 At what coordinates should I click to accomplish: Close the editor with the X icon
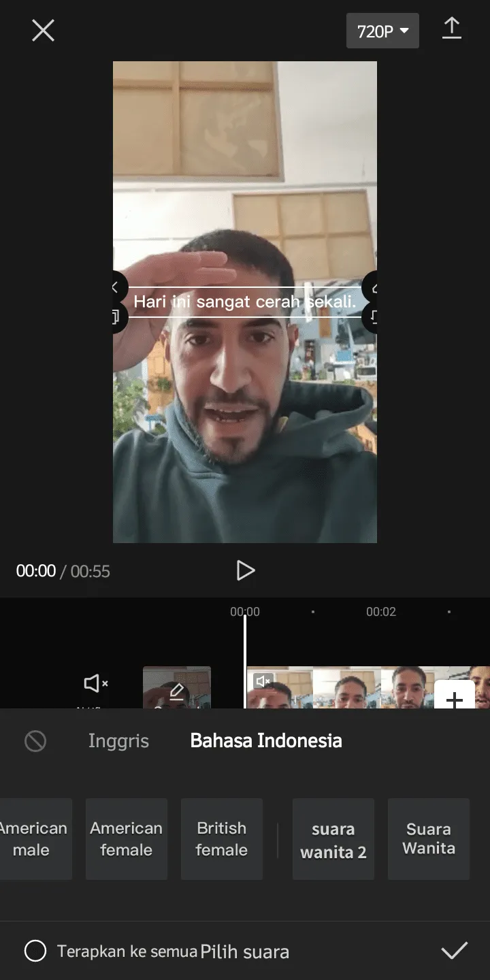point(43,31)
